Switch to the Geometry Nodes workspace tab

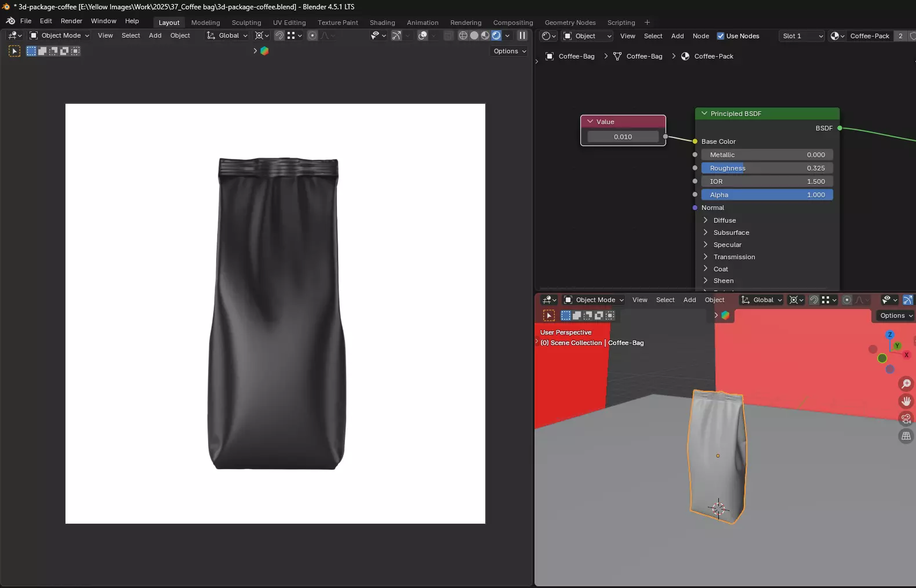[570, 23]
